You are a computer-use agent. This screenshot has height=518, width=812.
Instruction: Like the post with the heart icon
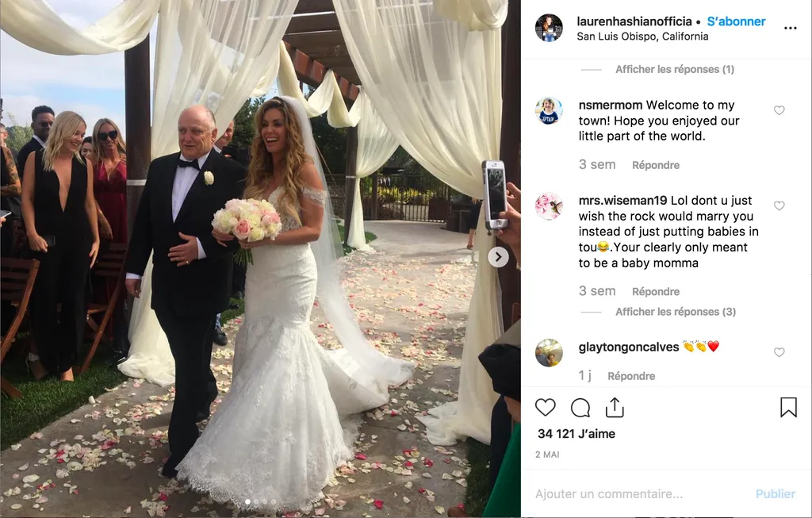pyautogui.click(x=546, y=408)
